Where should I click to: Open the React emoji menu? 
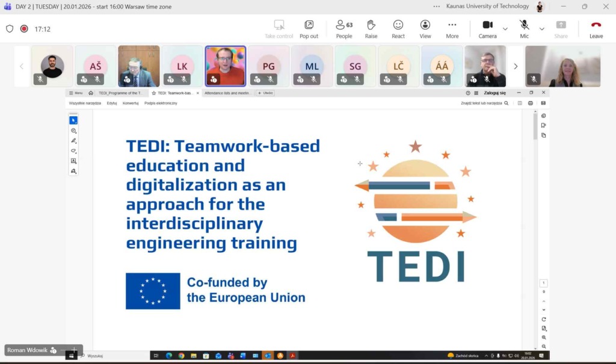(x=398, y=28)
